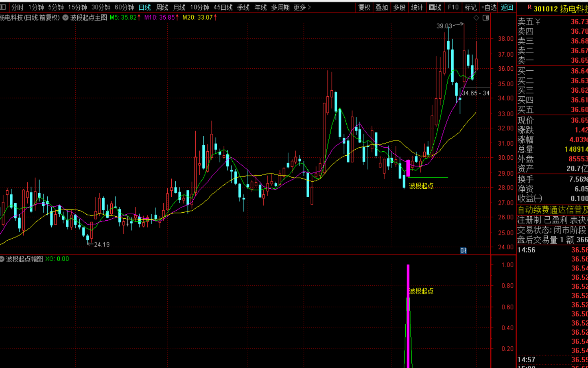This screenshot has height=368, width=588.
Task: Toggle the side panel icon beside the diamond
Action: click(485, 17)
